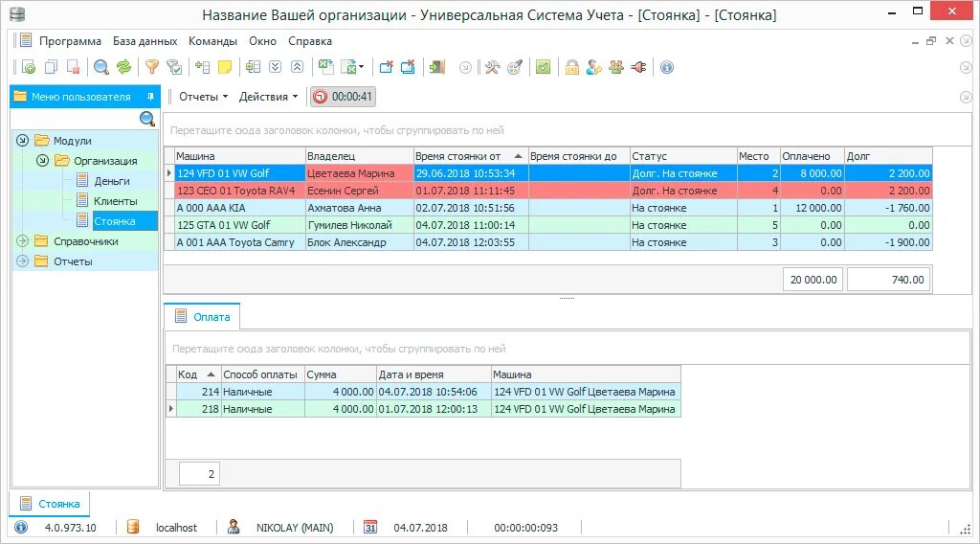Screen dimensions: 980x544
Task: Select the bottom Стоянка window tab
Action: [x=50, y=504]
